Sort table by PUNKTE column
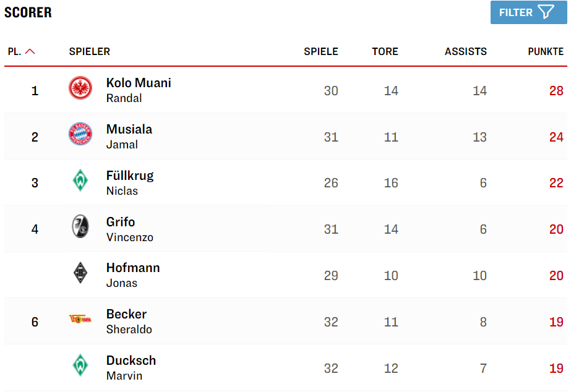584x392 pixels. pyautogui.click(x=546, y=51)
